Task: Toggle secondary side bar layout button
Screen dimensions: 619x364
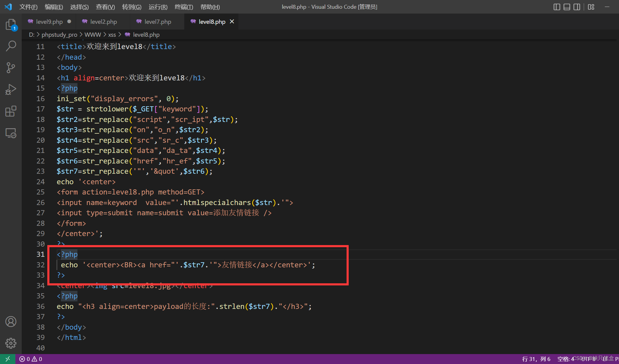Action: 577,7
